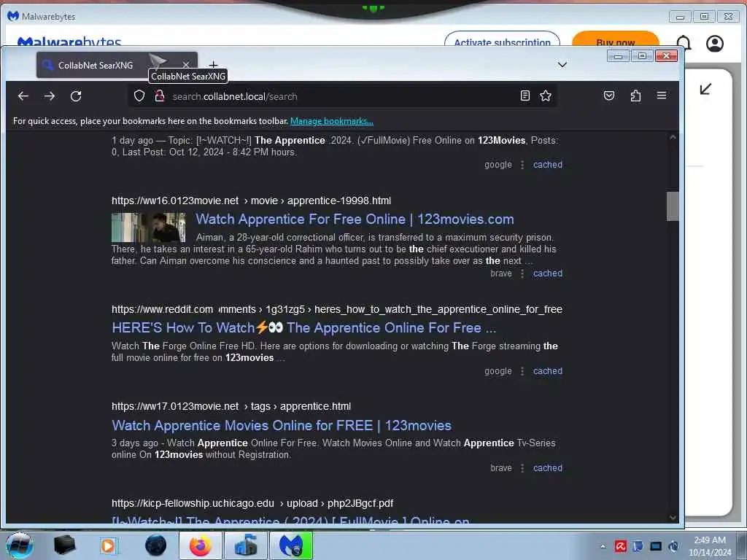Click the ww17.0123movie.net tags URL text
Image resolution: width=747 pixels, height=560 pixels.
(231, 407)
